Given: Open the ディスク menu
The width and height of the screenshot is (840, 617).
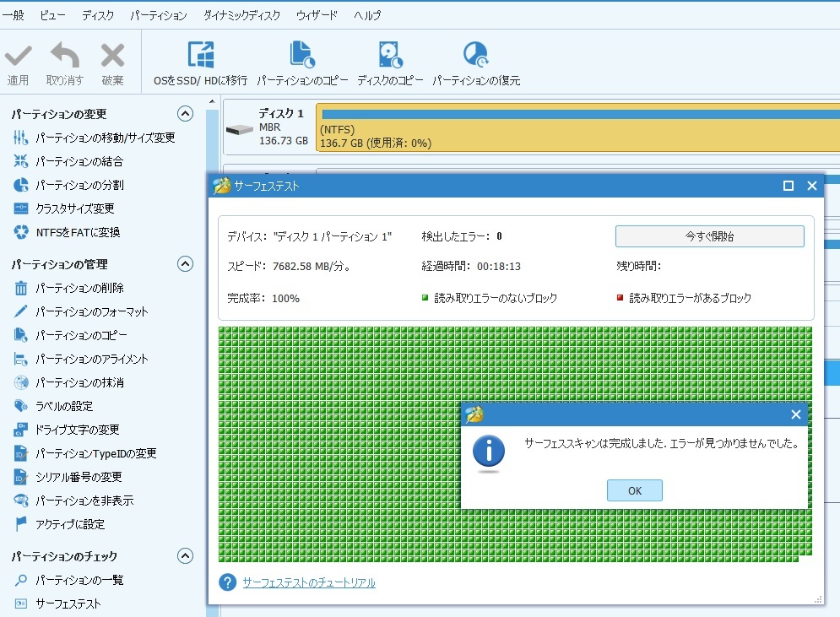Looking at the screenshot, I should click(x=98, y=15).
